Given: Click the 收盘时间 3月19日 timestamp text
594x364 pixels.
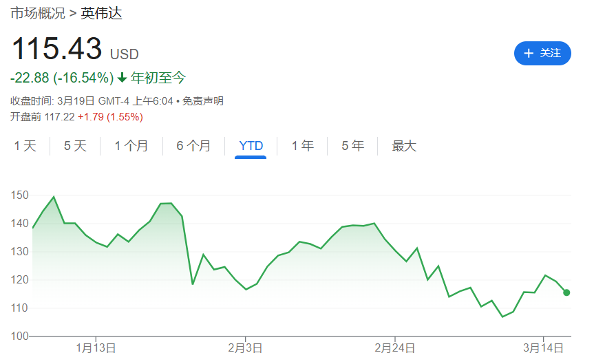Looking at the screenshot, I should 92,101.
